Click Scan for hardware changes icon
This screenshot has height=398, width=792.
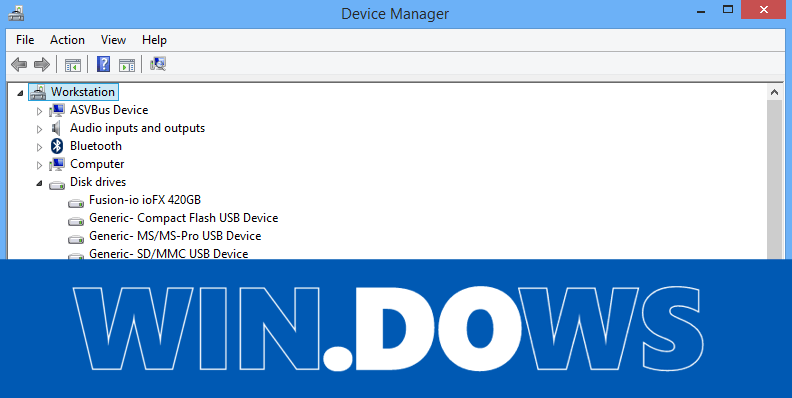158,64
